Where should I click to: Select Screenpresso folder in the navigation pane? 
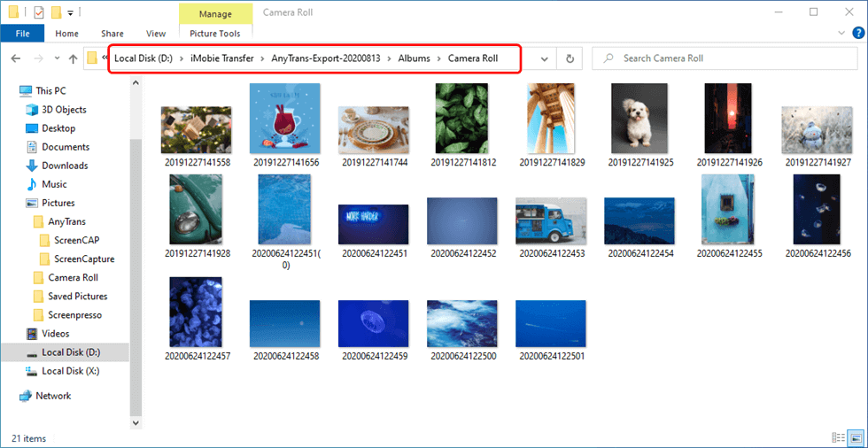[x=76, y=314]
